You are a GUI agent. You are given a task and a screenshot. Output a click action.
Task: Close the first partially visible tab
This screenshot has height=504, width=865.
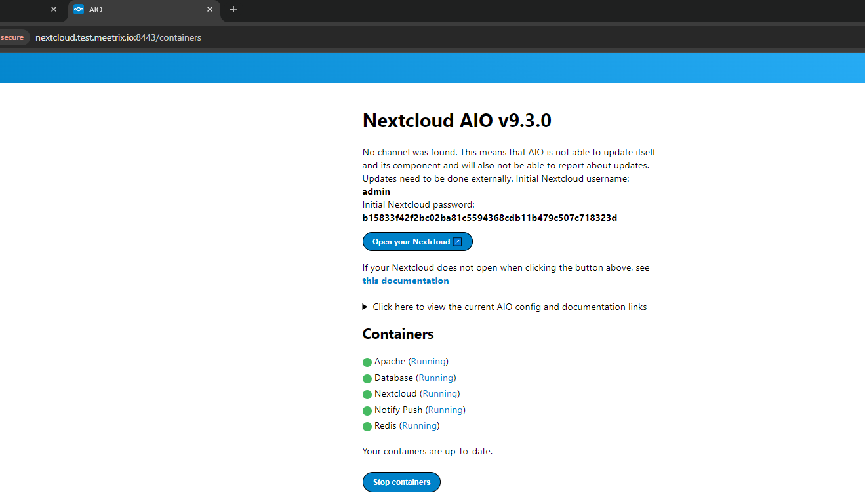pos(54,9)
